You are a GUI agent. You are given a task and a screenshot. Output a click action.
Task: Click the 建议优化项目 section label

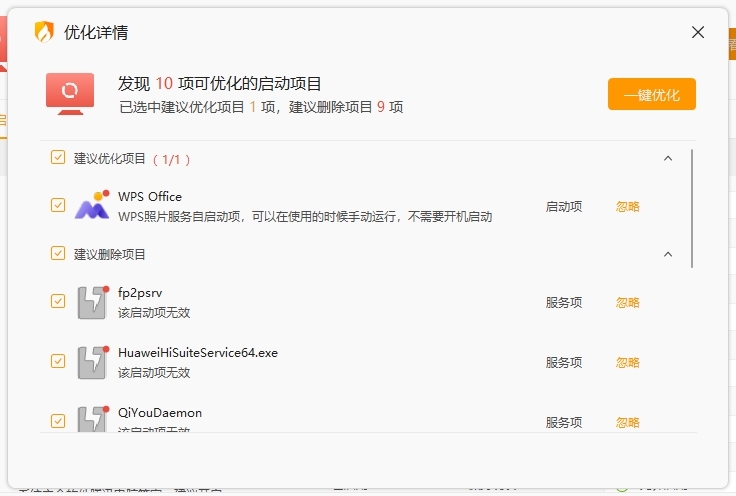(109, 159)
